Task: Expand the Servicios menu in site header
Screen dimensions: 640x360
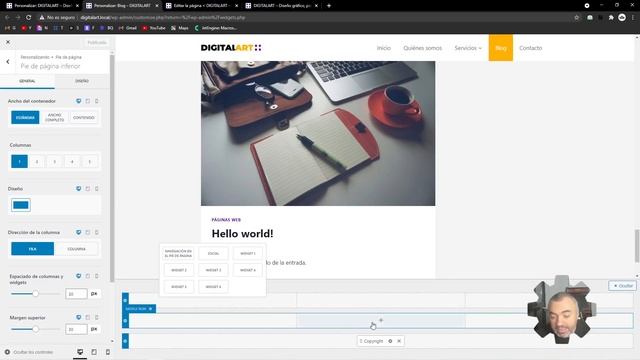Action: [468, 48]
